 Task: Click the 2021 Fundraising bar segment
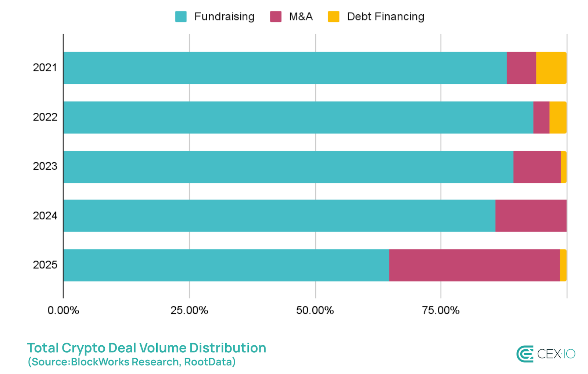coord(285,68)
